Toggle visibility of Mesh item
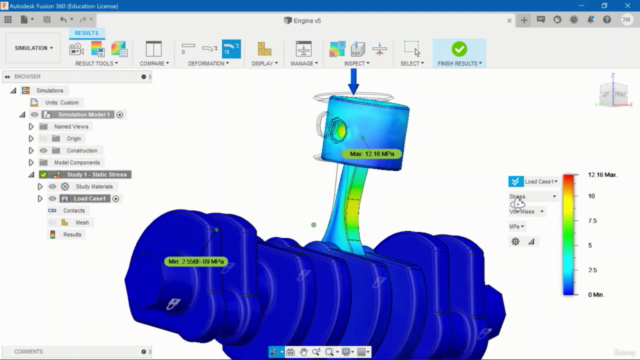640x360 pixels. point(52,222)
